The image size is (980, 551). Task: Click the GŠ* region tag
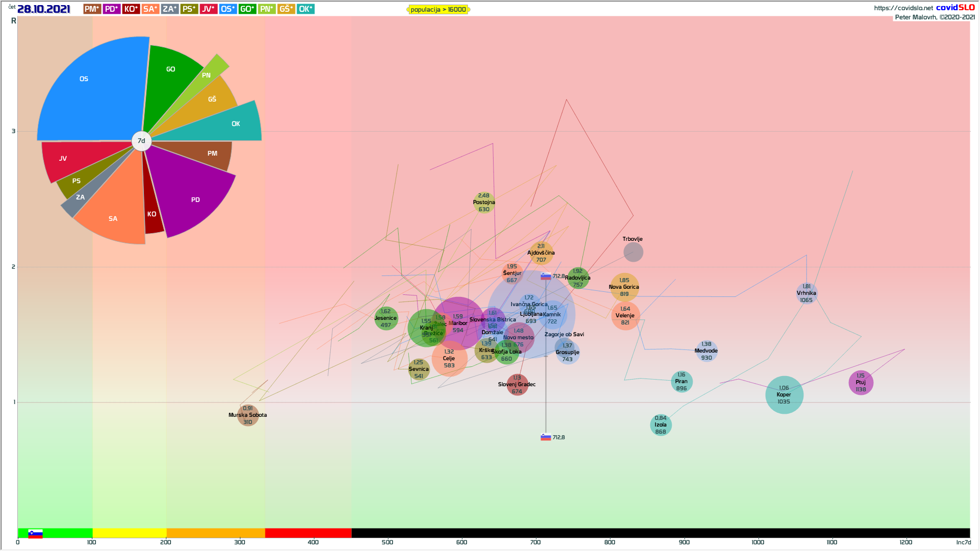[286, 9]
